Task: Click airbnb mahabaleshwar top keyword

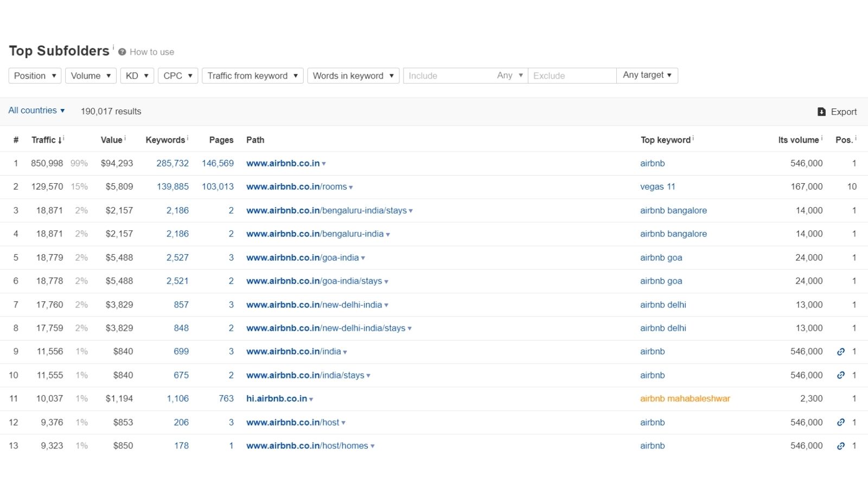Action: tap(685, 399)
